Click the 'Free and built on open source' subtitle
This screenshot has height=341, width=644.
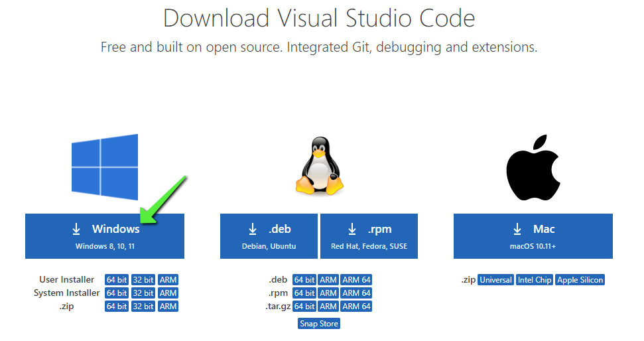point(319,47)
